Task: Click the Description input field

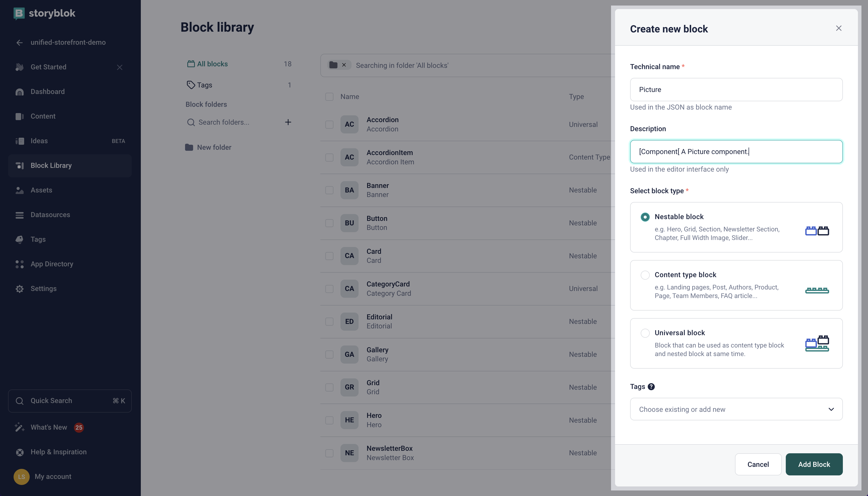Action: click(736, 152)
